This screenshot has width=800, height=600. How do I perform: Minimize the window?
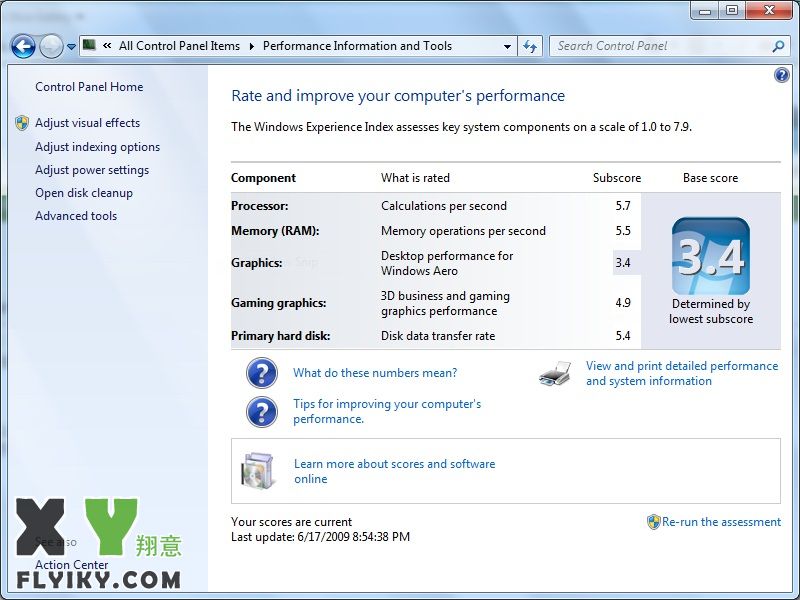point(705,10)
